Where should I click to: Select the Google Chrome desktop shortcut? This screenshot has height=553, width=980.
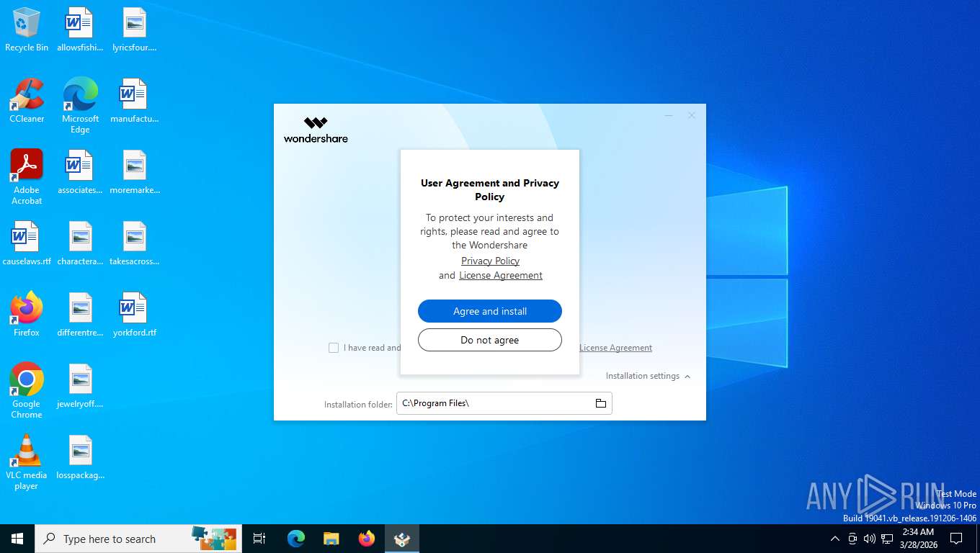[27, 391]
